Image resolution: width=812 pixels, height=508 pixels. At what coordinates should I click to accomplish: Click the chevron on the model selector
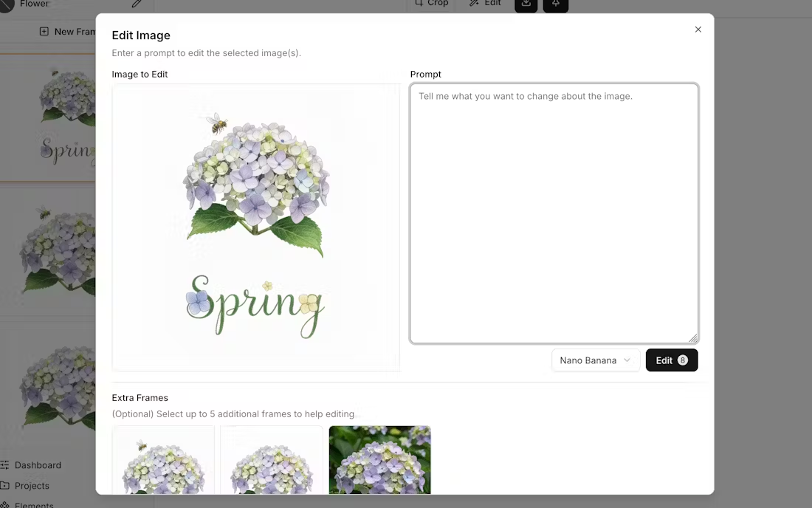627,360
